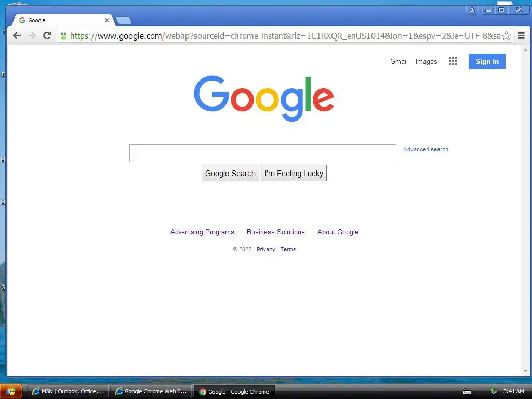Image resolution: width=532 pixels, height=399 pixels.
Task: Open the Chrome hamburger menu
Action: pos(522,36)
